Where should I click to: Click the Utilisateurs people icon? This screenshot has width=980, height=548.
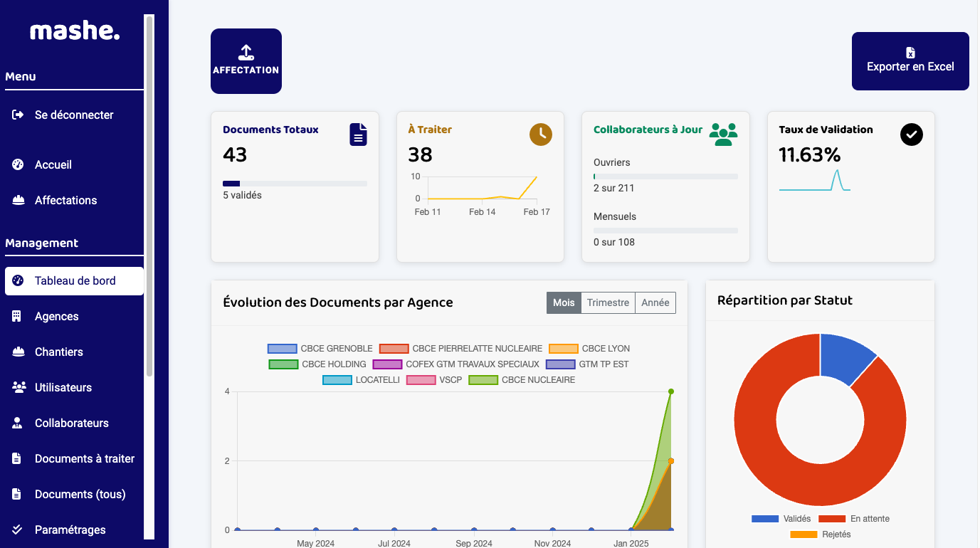(19, 387)
